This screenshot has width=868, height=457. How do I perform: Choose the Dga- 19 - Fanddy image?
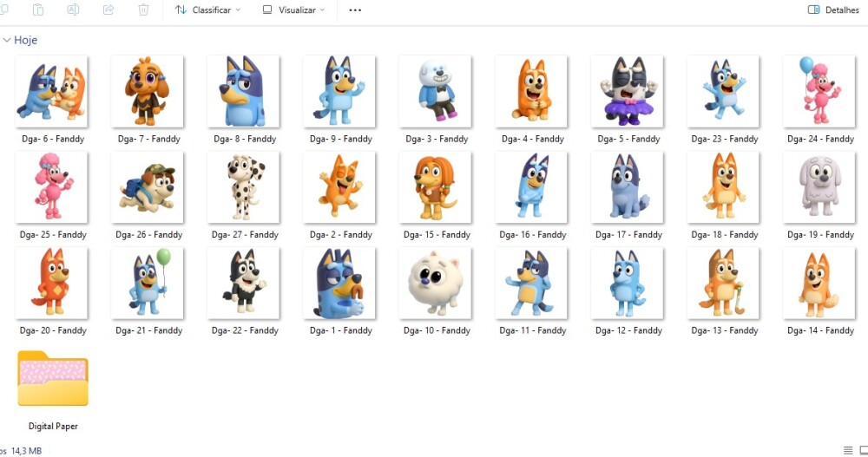click(819, 187)
